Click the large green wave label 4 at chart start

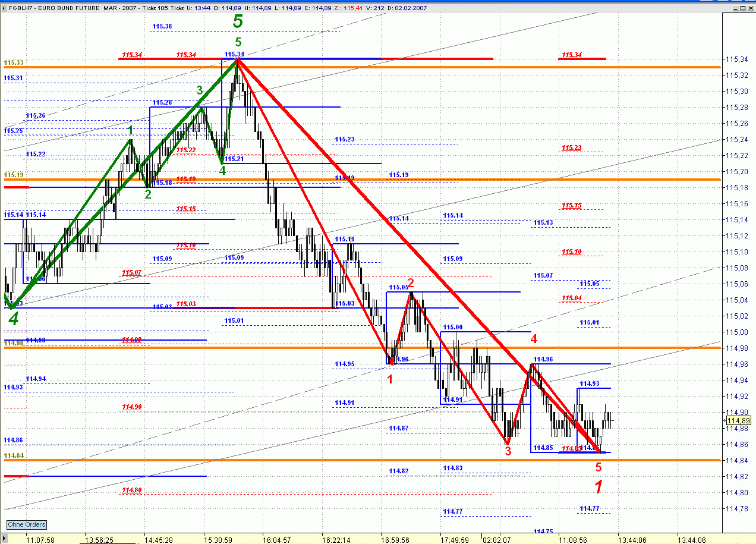point(13,320)
